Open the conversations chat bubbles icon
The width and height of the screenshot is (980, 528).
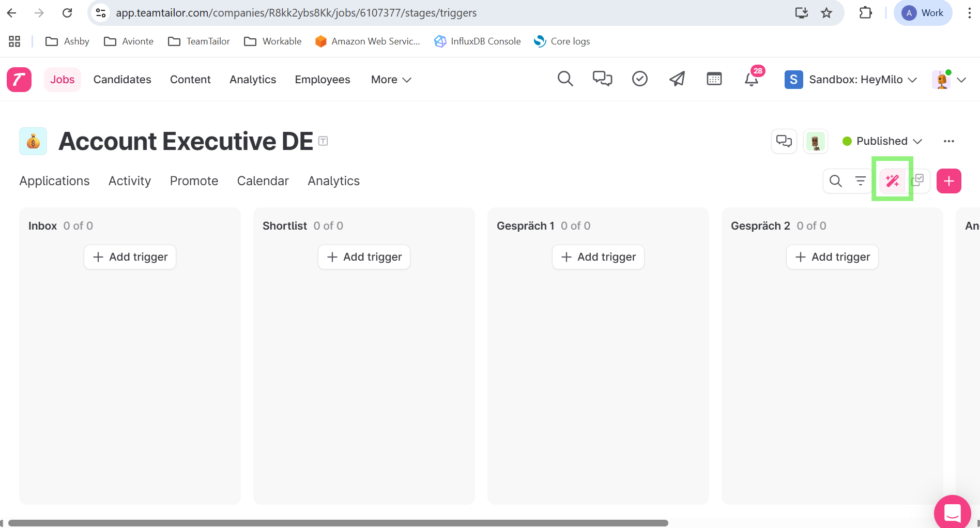[602, 79]
